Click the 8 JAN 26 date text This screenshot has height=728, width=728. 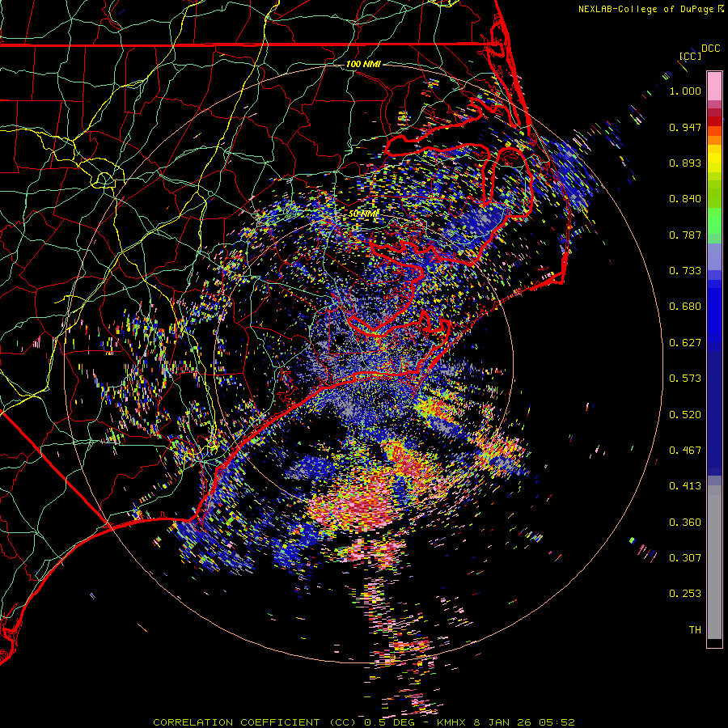pos(503,722)
